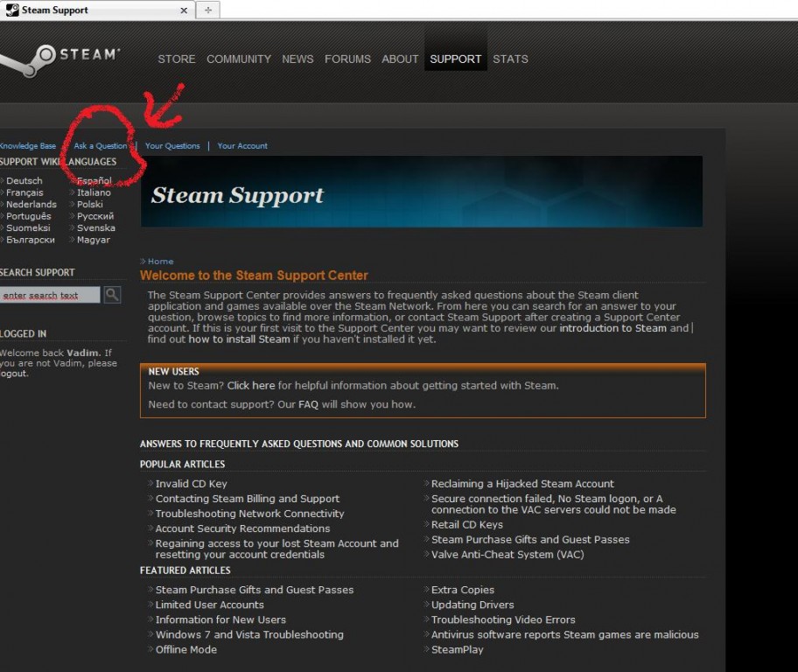The width and height of the screenshot is (798, 672).
Task: Open featured Steam Purchase Gifts and Guest Passes
Action: coord(255,590)
